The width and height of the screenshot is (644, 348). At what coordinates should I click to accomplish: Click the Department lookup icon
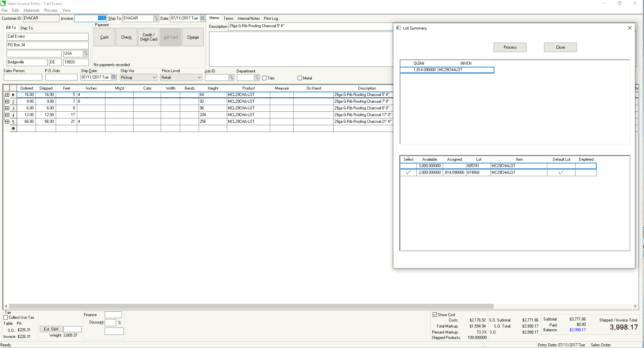point(256,78)
